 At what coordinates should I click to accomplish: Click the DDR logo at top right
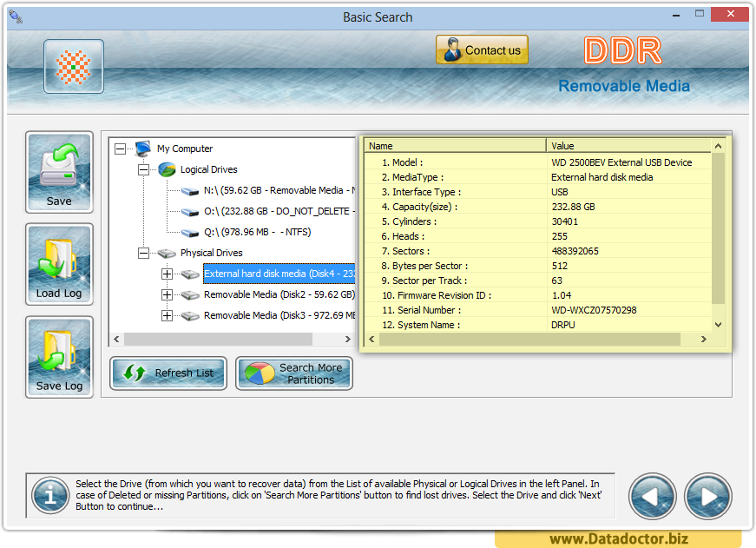[621, 50]
